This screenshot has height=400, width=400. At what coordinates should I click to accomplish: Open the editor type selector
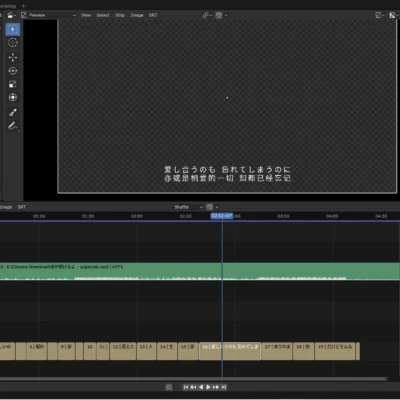pyautogui.click(x=12, y=15)
